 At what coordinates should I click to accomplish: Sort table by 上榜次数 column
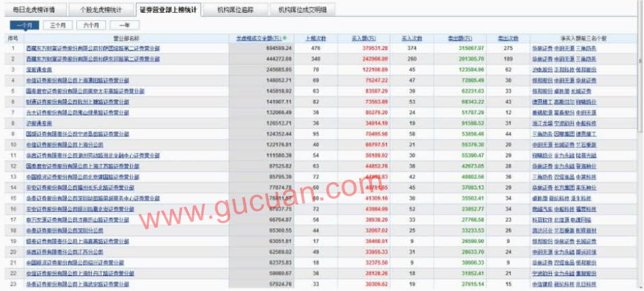[315, 38]
